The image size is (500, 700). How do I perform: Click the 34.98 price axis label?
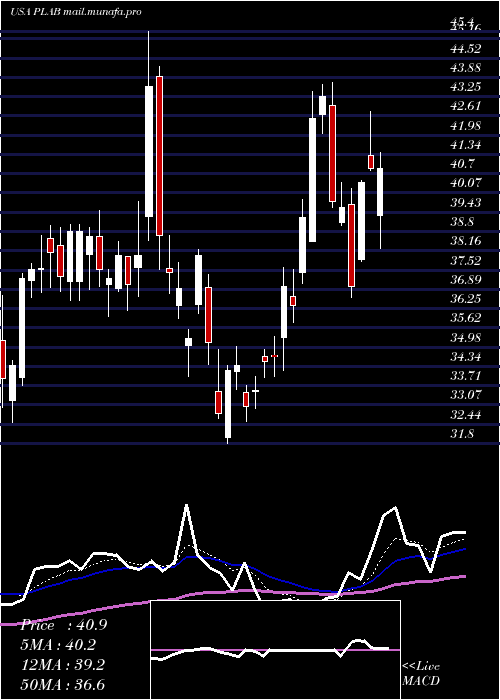(466, 338)
